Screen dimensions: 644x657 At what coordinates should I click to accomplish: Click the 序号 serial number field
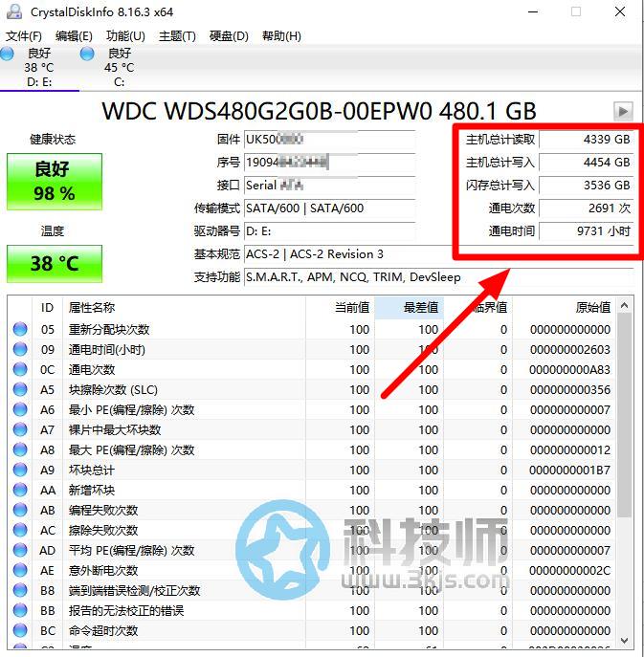(x=329, y=163)
